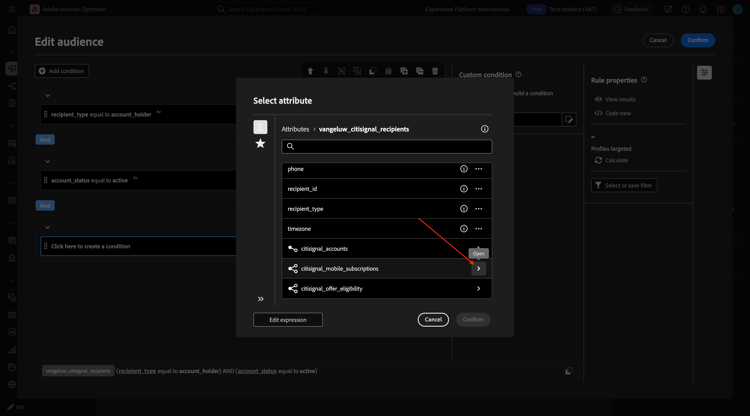Viewport: 750px width, 416px height.
Task: Show favorite attributes star icon
Action: (260, 143)
